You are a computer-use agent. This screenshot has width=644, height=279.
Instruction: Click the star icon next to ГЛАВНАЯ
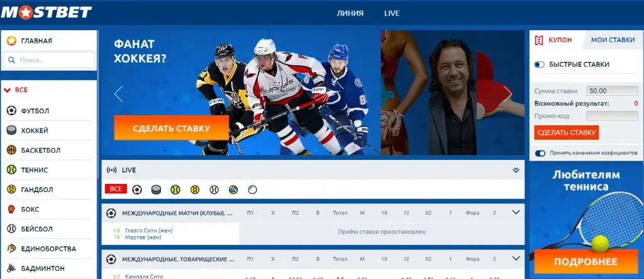[x=11, y=41]
